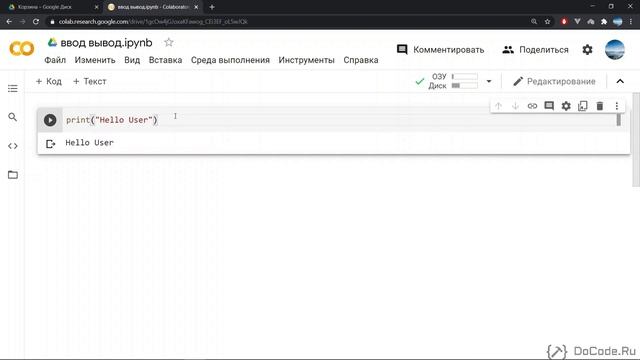640x360 pixels.
Task: Open the Вид menu
Action: coord(132,60)
